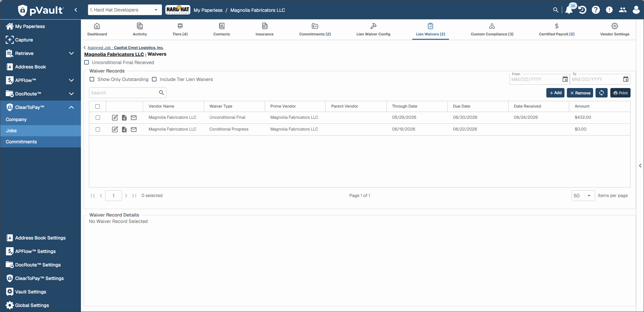Expand the DocRoute sidebar menu
The height and width of the screenshot is (312, 644).
click(71, 94)
